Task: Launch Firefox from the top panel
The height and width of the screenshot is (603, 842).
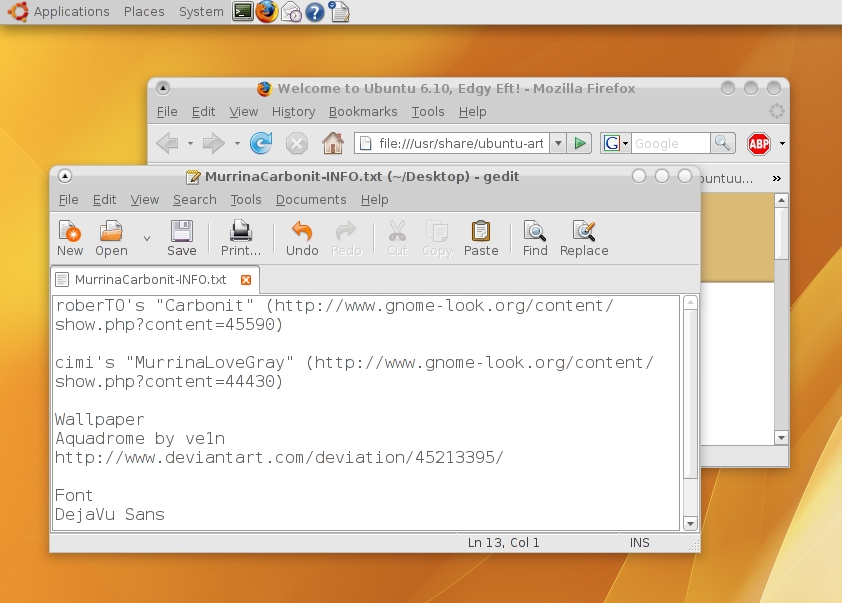Action: click(x=267, y=11)
